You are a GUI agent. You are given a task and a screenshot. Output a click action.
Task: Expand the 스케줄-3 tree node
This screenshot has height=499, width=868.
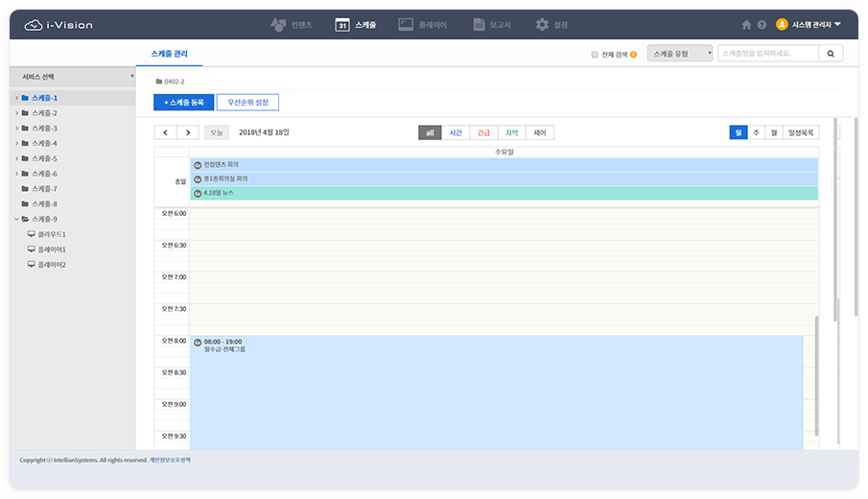[x=16, y=128]
